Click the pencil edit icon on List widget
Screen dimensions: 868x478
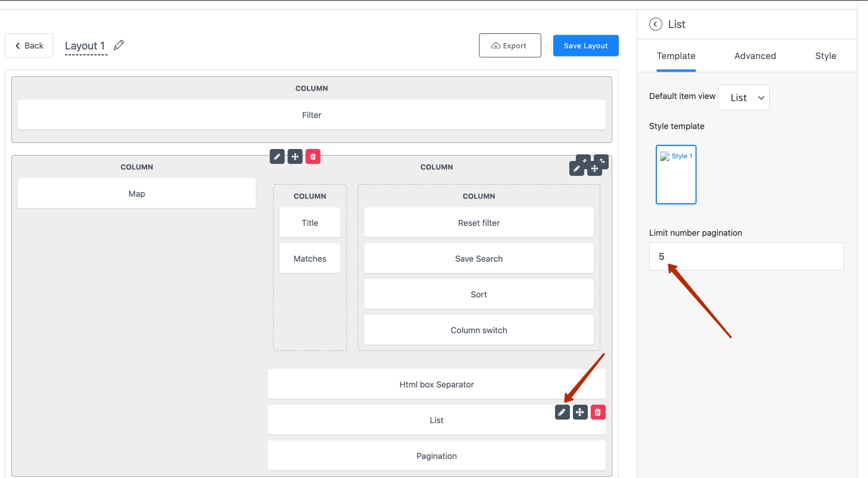pos(562,412)
